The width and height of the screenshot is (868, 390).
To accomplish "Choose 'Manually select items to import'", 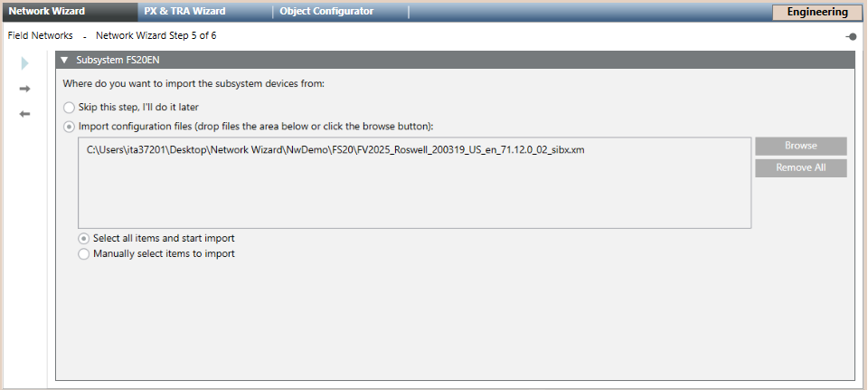I will (84, 254).
